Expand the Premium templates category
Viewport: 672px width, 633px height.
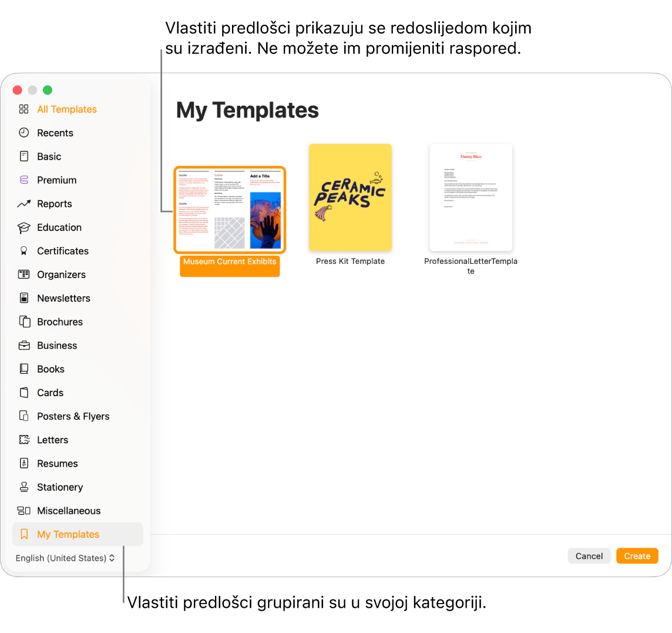(x=56, y=180)
